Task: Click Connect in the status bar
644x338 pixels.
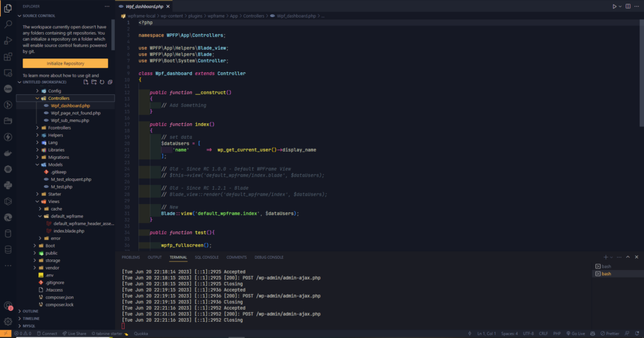Action: point(47,334)
